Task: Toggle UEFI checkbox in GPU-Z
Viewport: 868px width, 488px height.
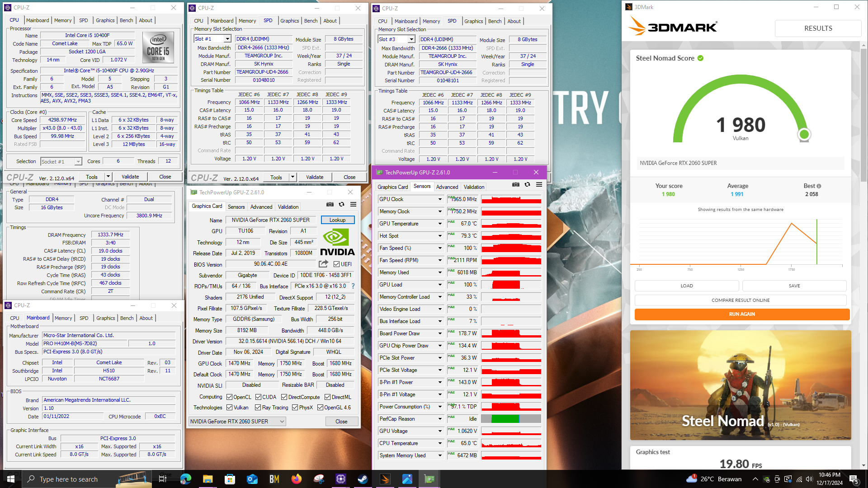Action: click(336, 264)
